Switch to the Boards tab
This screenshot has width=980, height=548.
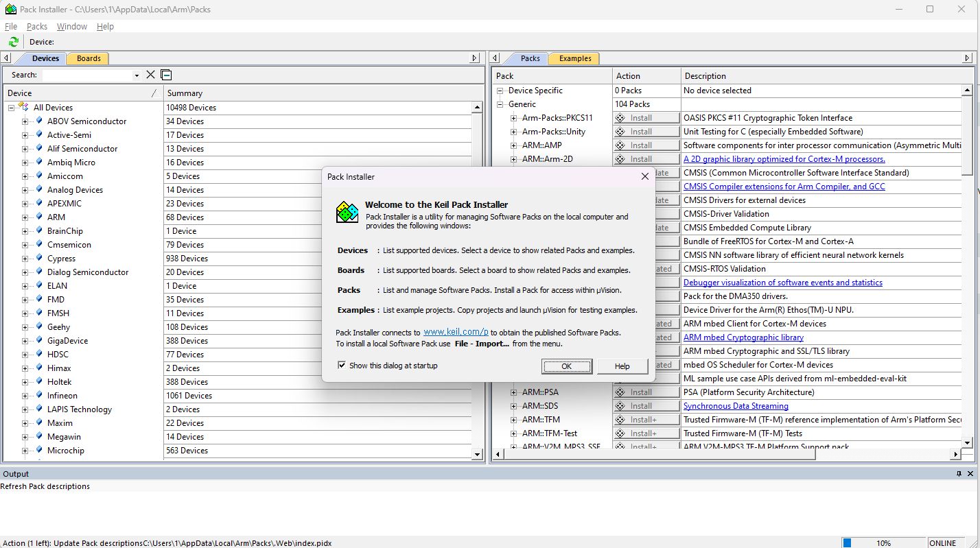click(89, 58)
